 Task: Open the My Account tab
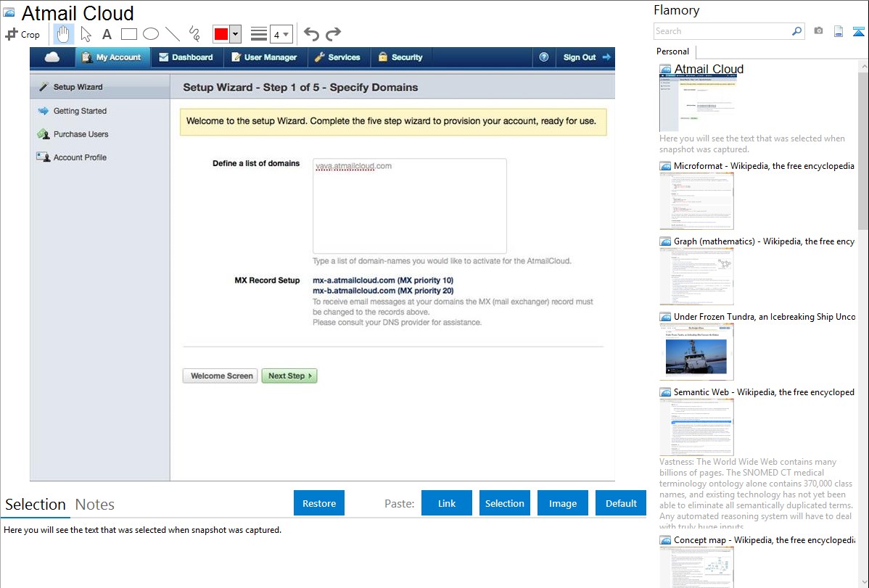click(x=112, y=57)
